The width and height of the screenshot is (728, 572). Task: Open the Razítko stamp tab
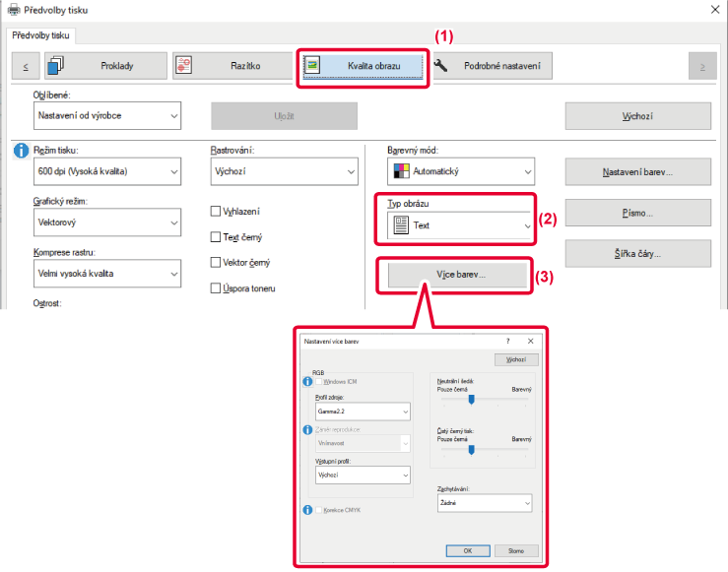click(x=232, y=66)
